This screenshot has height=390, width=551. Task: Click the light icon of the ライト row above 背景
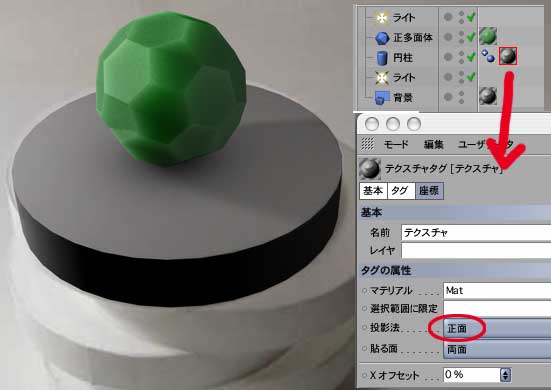[382, 77]
